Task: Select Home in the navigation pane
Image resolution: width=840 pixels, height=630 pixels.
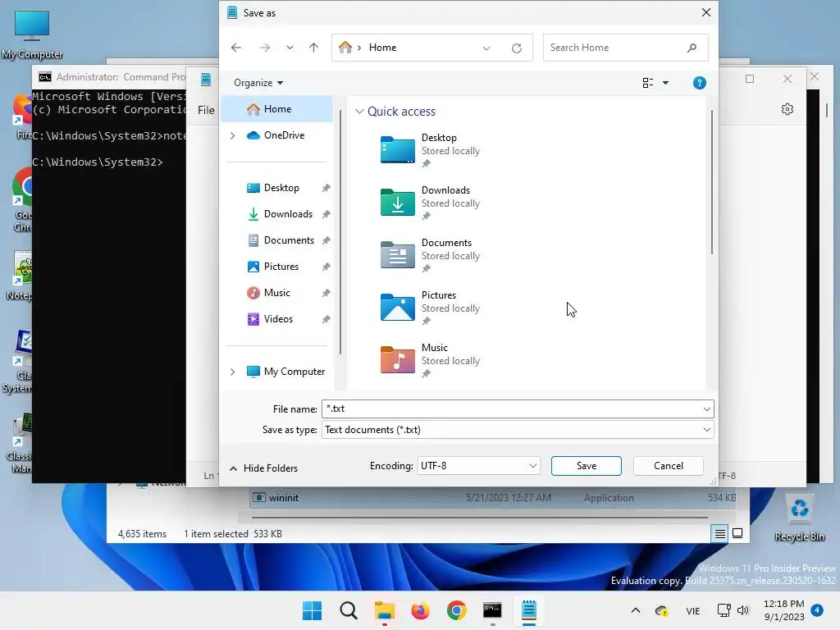Action: [x=277, y=109]
